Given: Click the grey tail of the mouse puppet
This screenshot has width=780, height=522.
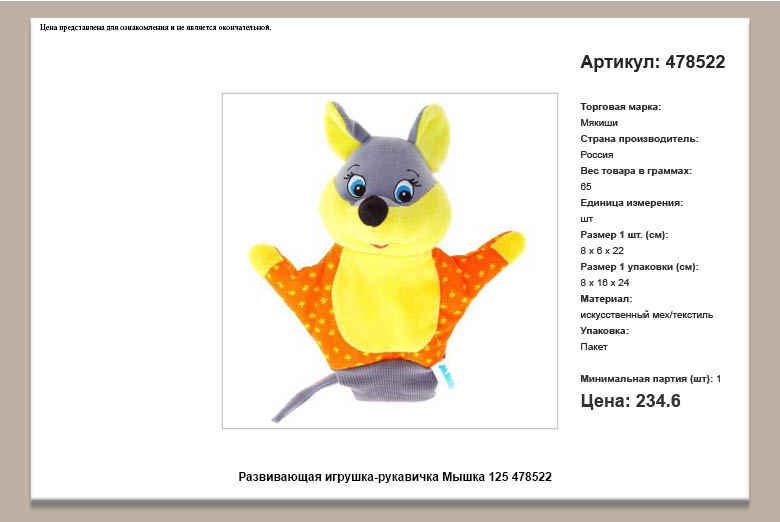Looking at the screenshot, I should [x=300, y=399].
